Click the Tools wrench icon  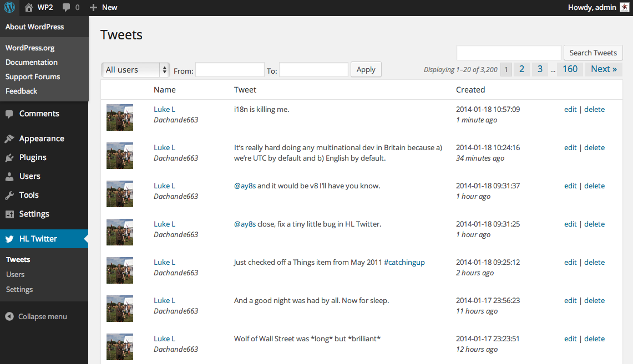pyautogui.click(x=9, y=196)
